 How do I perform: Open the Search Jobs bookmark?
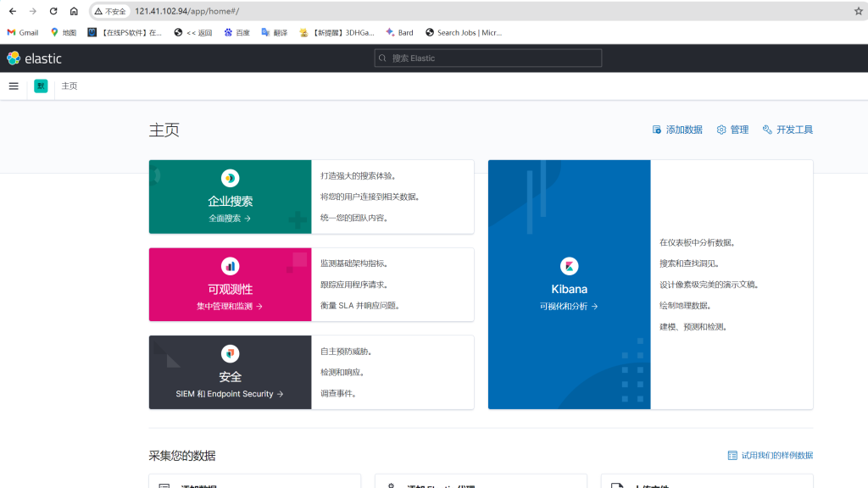pos(464,33)
